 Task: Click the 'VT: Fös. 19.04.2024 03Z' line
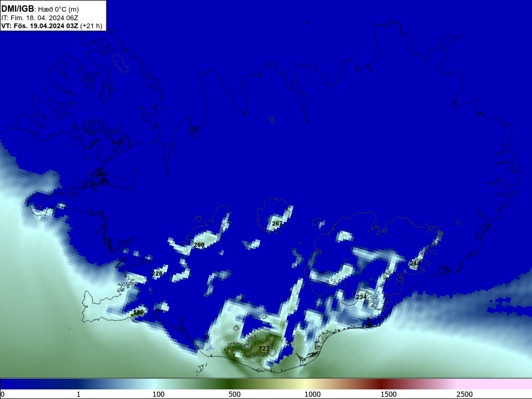[40, 26]
